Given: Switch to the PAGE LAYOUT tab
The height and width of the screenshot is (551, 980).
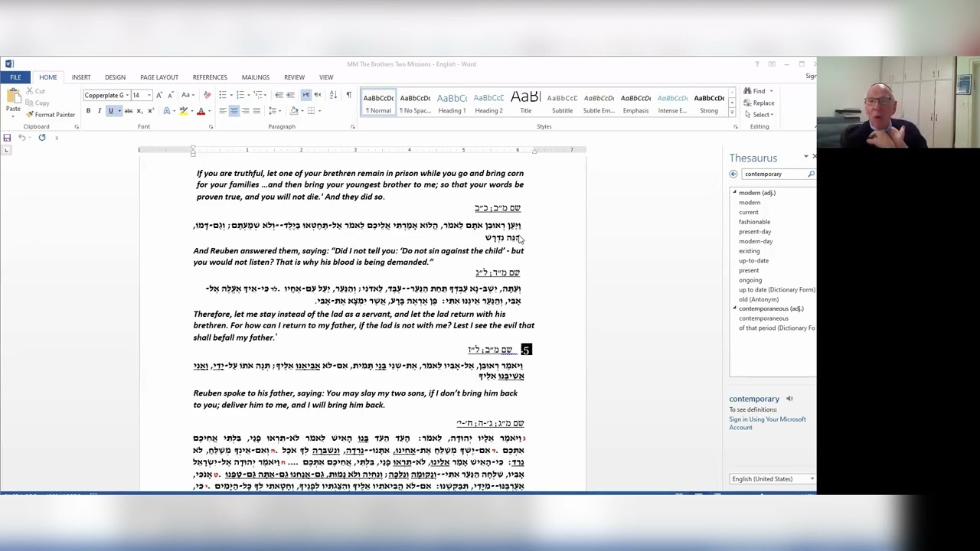Looking at the screenshot, I should pyautogui.click(x=159, y=77).
